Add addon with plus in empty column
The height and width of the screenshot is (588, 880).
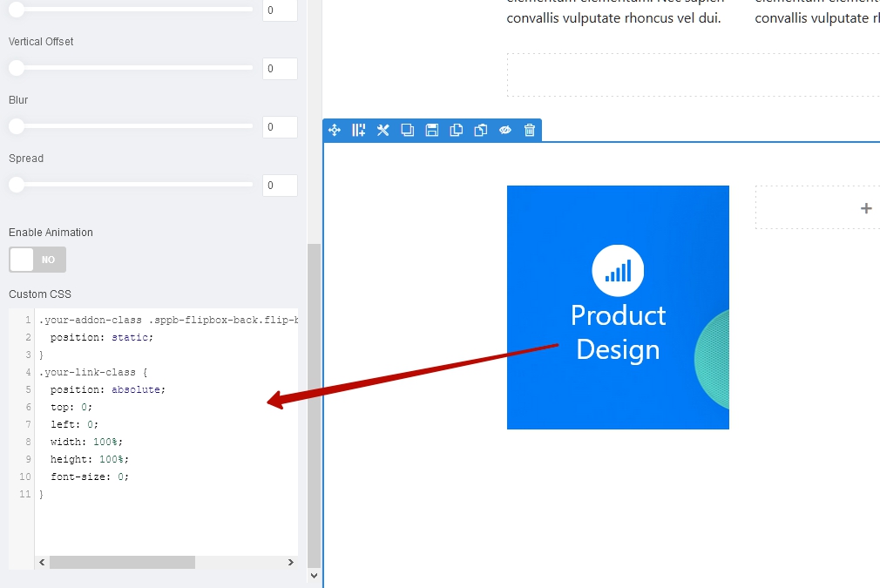point(865,208)
